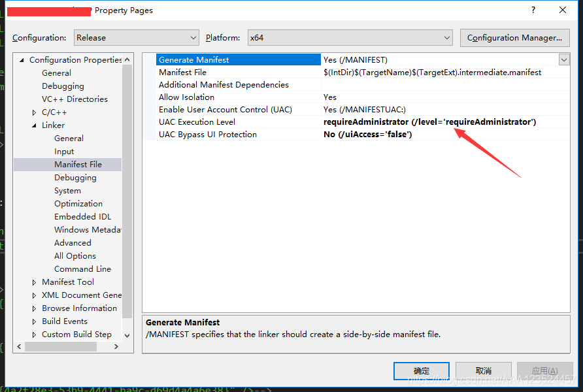
Task: Click the help question mark icon
Action: tap(533, 10)
